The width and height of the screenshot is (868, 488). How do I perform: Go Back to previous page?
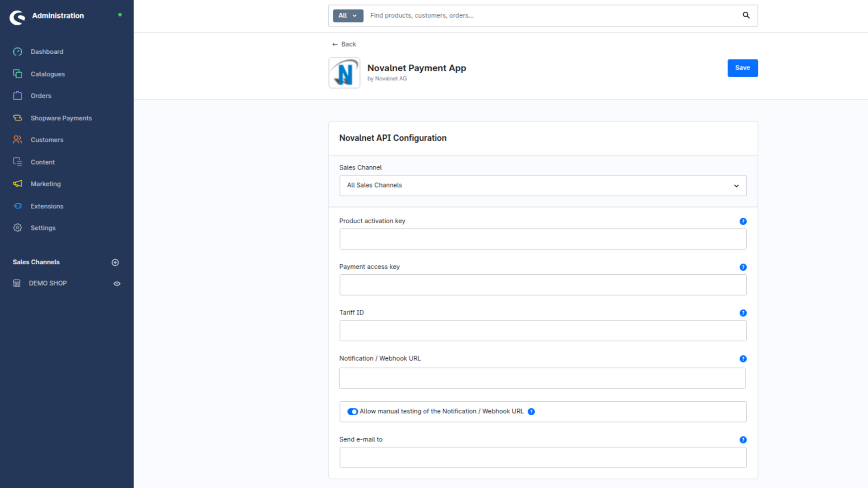344,44
